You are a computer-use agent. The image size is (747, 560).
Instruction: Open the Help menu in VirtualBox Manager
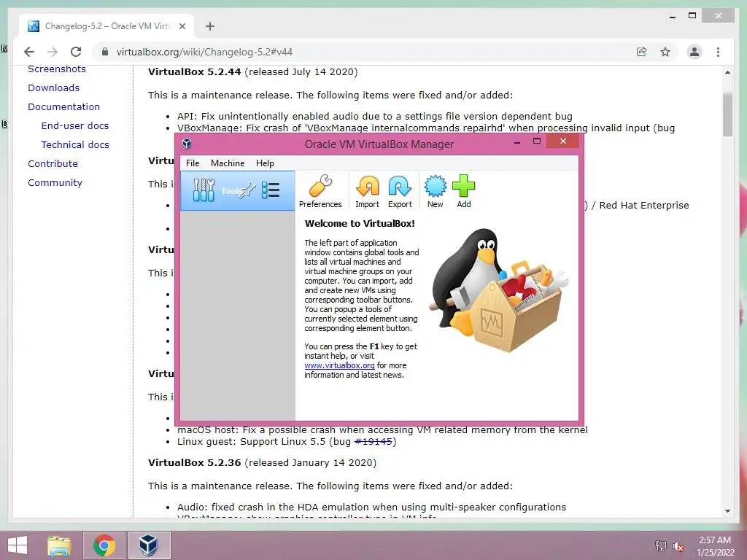[x=265, y=163]
